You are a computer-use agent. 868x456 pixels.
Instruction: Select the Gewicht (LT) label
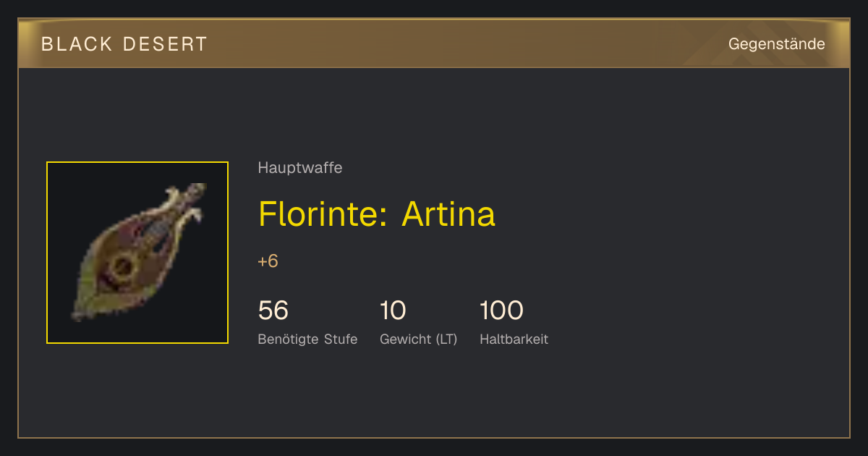[x=419, y=339]
